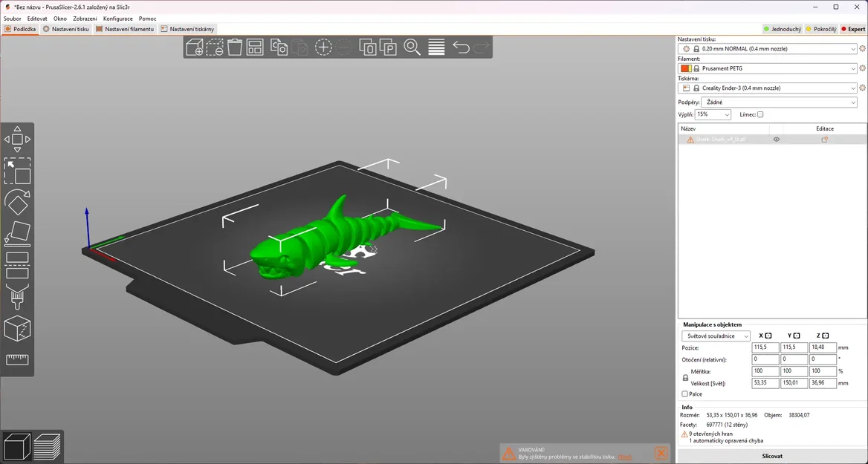Click the Add model cube icon
The width and height of the screenshot is (868, 464).
[x=194, y=48]
